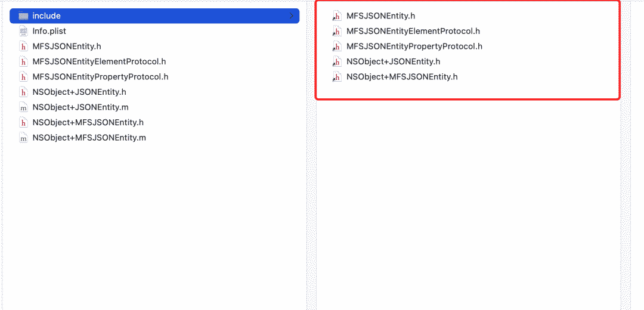The image size is (644, 310).
Task: Click the column divider between the file lists
Action: (x=311, y=179)
